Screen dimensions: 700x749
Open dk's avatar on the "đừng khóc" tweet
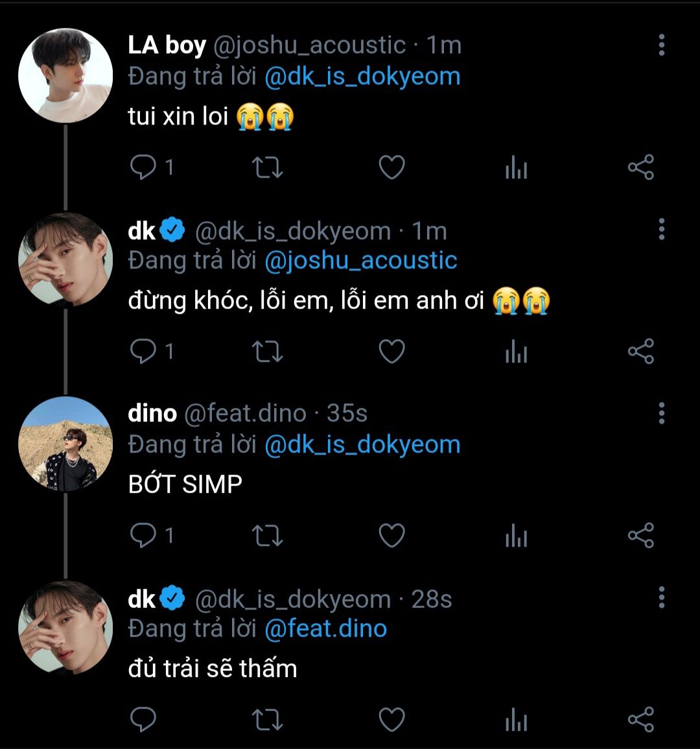tap(65, 259)
